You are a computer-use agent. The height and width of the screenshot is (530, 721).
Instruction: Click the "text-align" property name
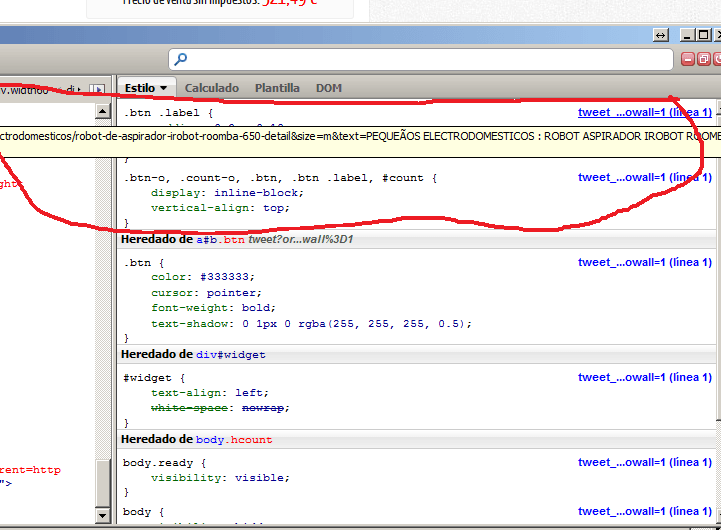click(x=186, y=393)
